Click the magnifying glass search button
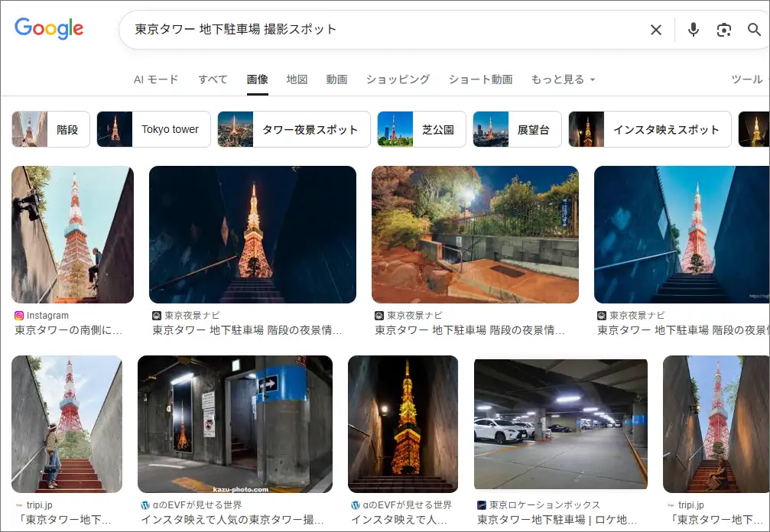This screenshot has height=532, width=770. pyautogui.click(x=754, y=30)
